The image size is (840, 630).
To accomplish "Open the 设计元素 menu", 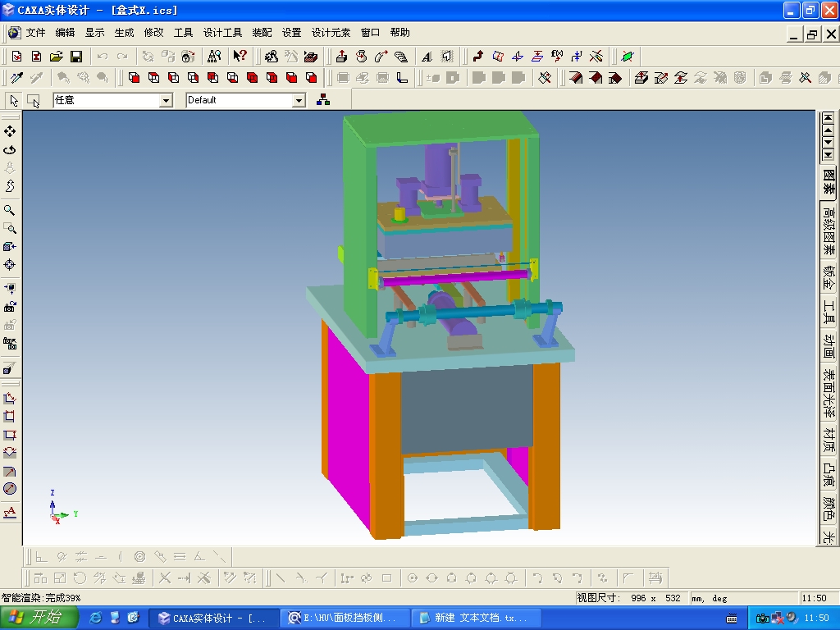I will pyautogui.click(x=331, y=33).
